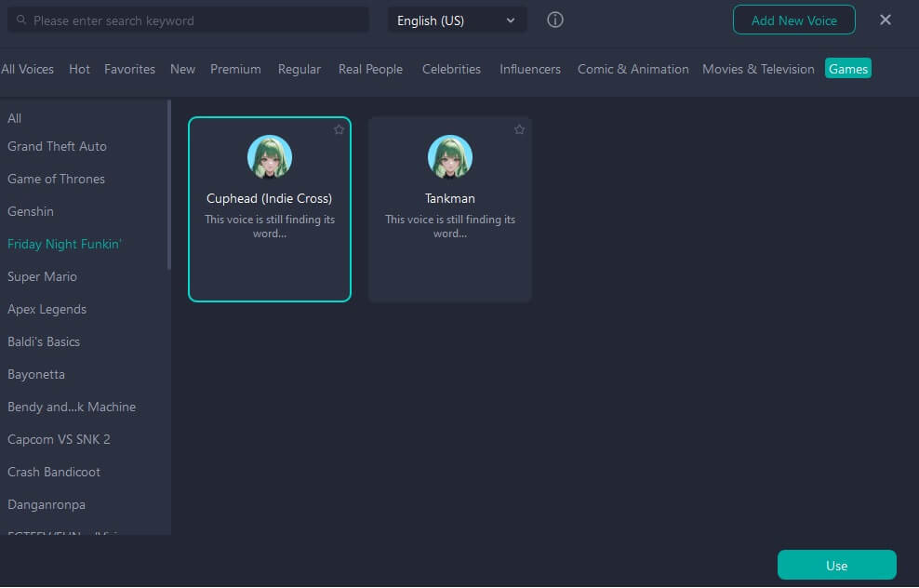This screenshot has width=919, height=588.
Task: Open the Comic & Animation tab
Action: pyautogui.click(x=633, y=69)
